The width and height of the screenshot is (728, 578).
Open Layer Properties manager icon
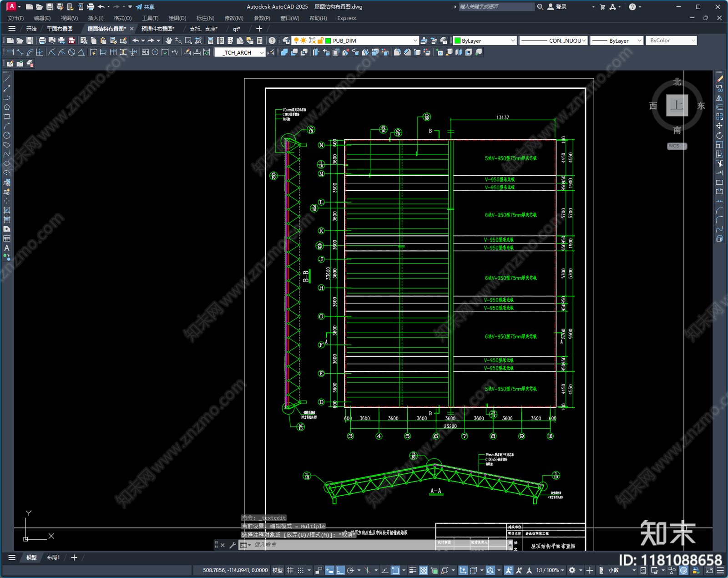point(286,41)
